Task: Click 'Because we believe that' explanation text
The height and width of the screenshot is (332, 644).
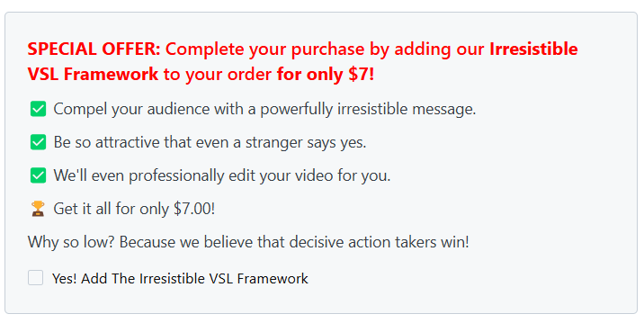Action: click(202, 242)
